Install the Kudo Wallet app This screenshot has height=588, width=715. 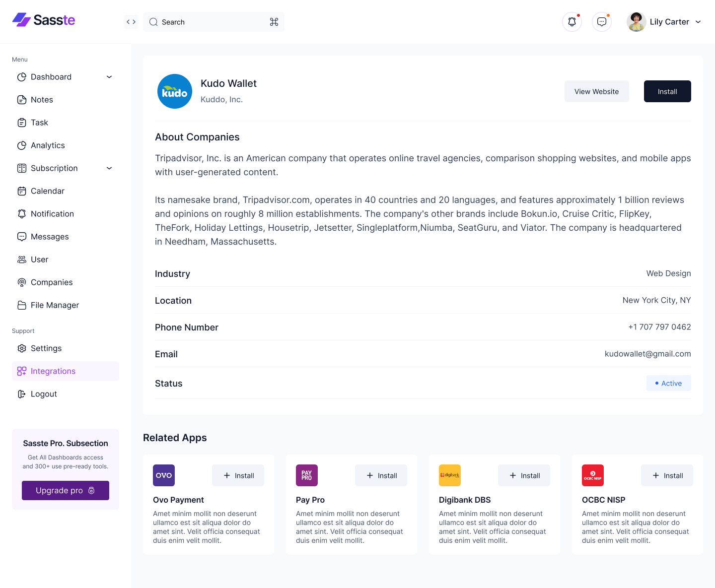tap(667, 91)
